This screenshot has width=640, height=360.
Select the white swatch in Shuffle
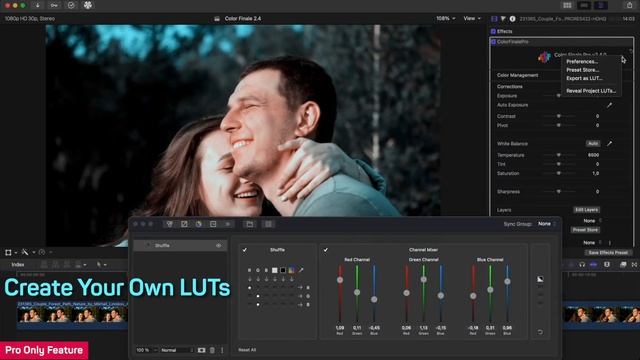click(x=275, y=270)
